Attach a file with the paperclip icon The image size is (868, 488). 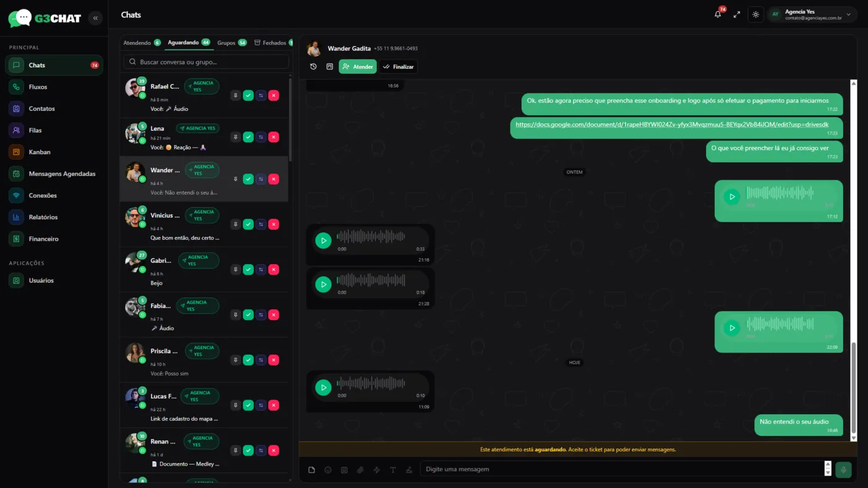pyautogui.click(x=360, y=470)
